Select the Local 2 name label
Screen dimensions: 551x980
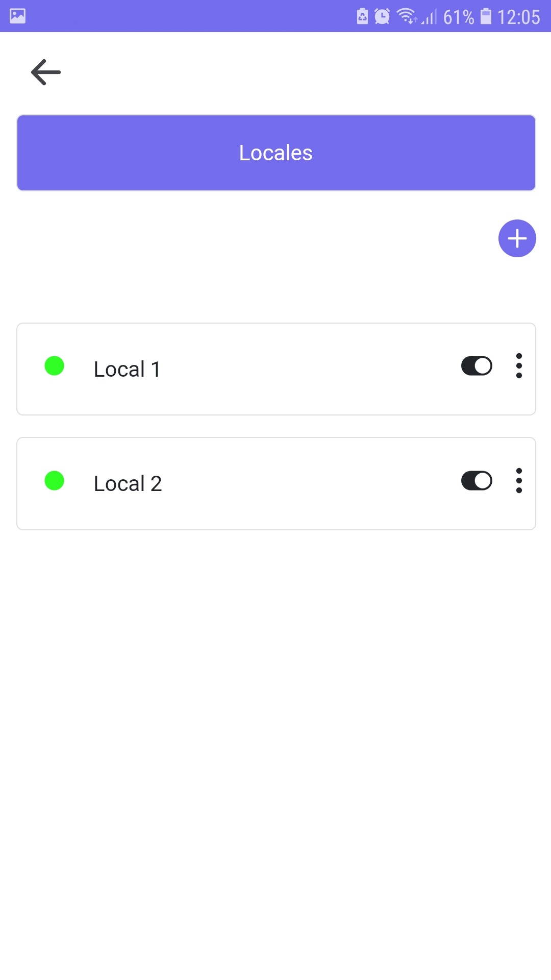point(128,483)
